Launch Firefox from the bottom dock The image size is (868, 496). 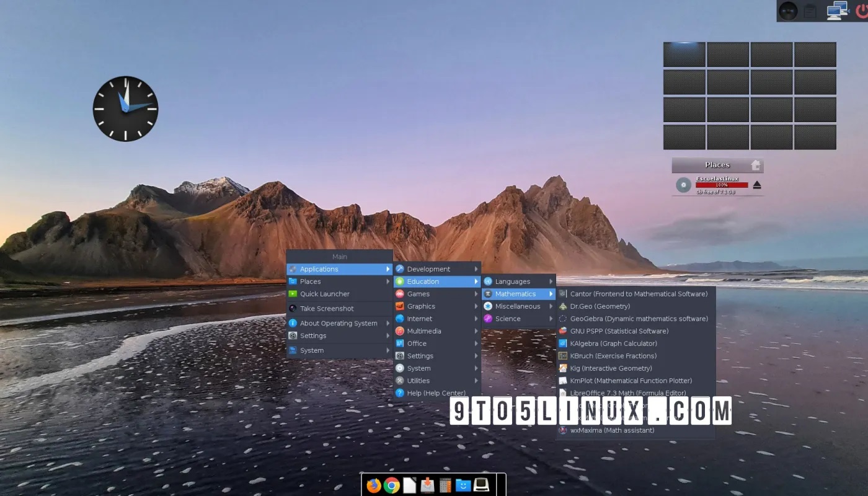point(373,485)
